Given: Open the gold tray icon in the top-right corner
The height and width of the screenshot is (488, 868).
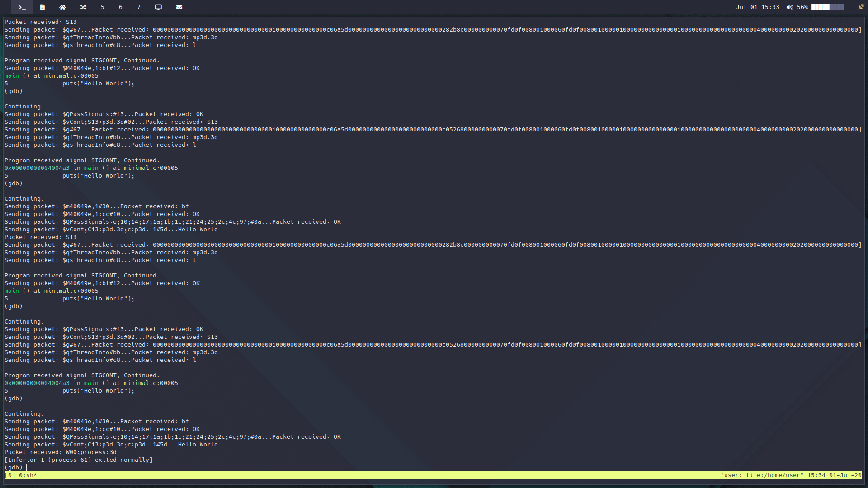Looking at the screenshot, I should tap(861, 7).
